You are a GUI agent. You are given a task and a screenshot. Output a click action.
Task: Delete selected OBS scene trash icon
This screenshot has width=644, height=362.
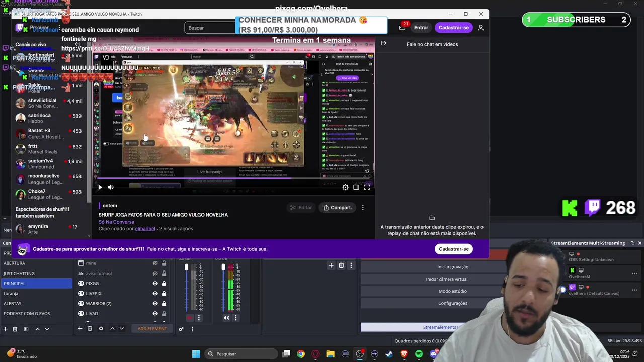pos(15,329)
